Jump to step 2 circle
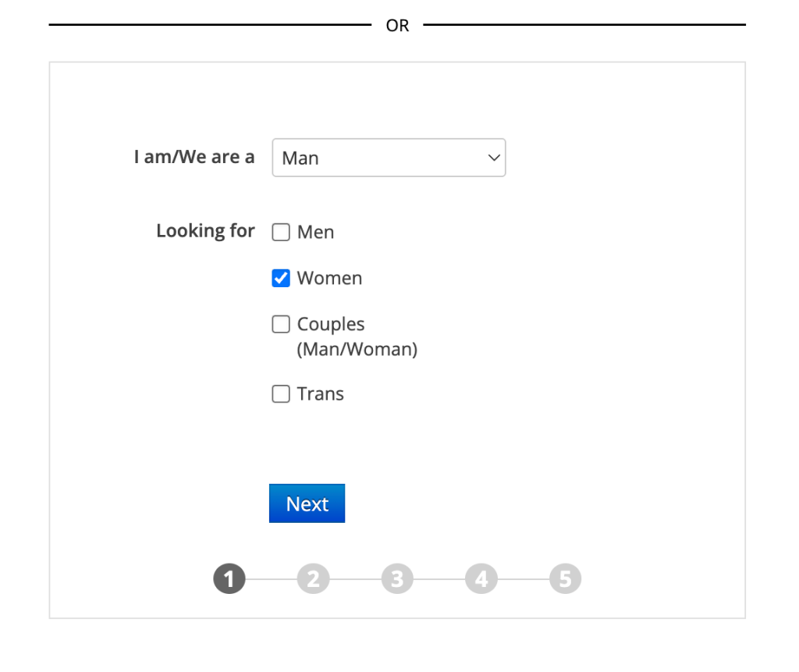The width and height of the screenshot is (799, 672). pyautogui.click(x=313, y=579)
